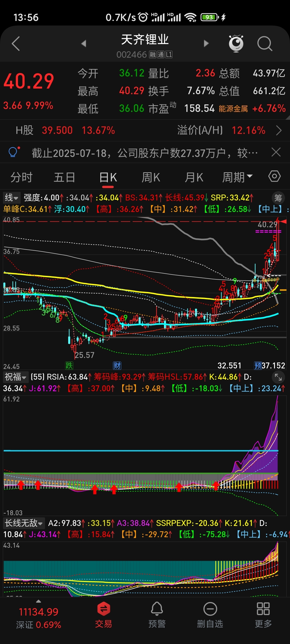290x644 pixels.
Task: Select the 日K tab
Action: click(x=108, y=177)
